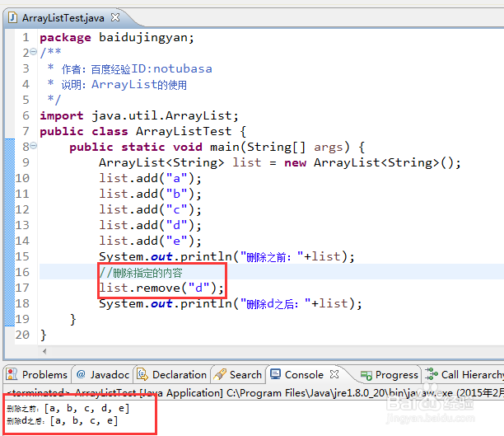Click the 'notubasa' author ID comment
The height and width of the screenshot is (436, 504).
point(183,68)
